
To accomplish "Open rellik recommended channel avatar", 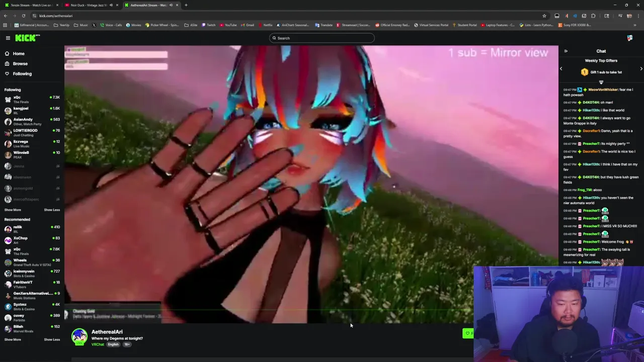I will (x=8, y=229).
